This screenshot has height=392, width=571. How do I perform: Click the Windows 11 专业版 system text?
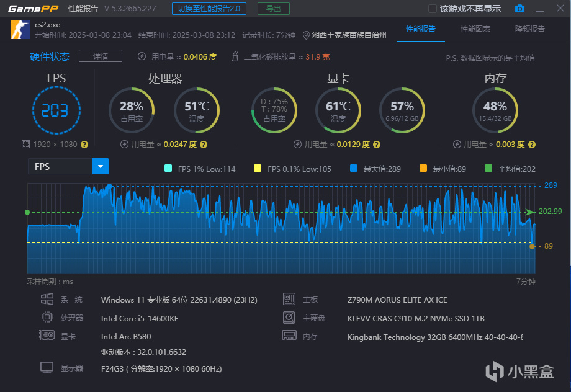tap(179, 300)
